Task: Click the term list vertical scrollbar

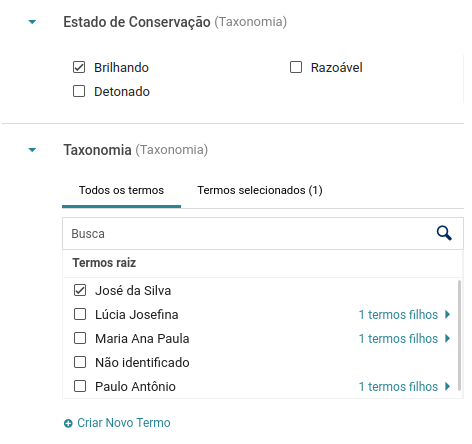Action: tap(459, 335)
